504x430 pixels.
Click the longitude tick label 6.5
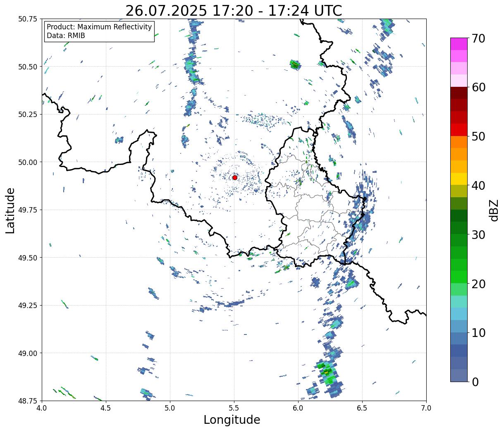[362, 408]
